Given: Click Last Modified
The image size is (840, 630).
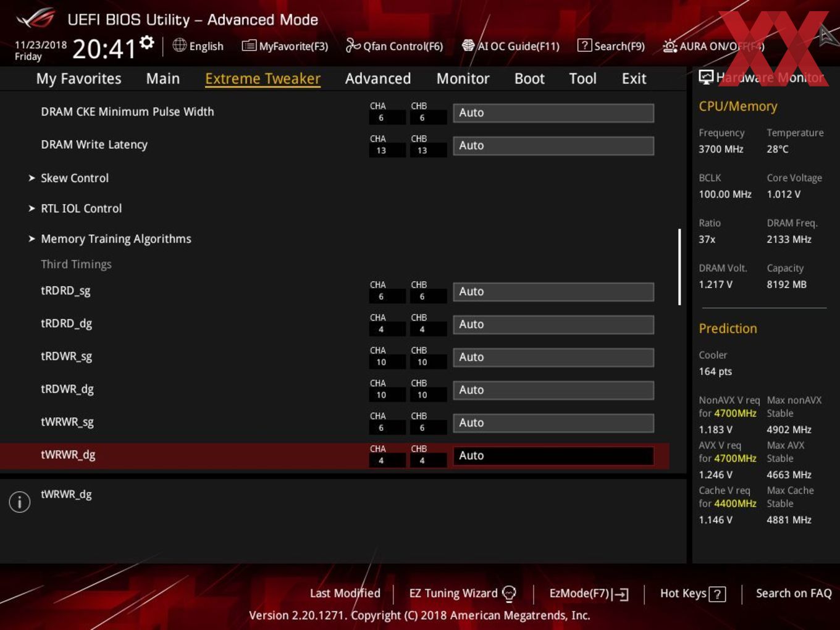Looking at the screenshot, I should point(345,594).
